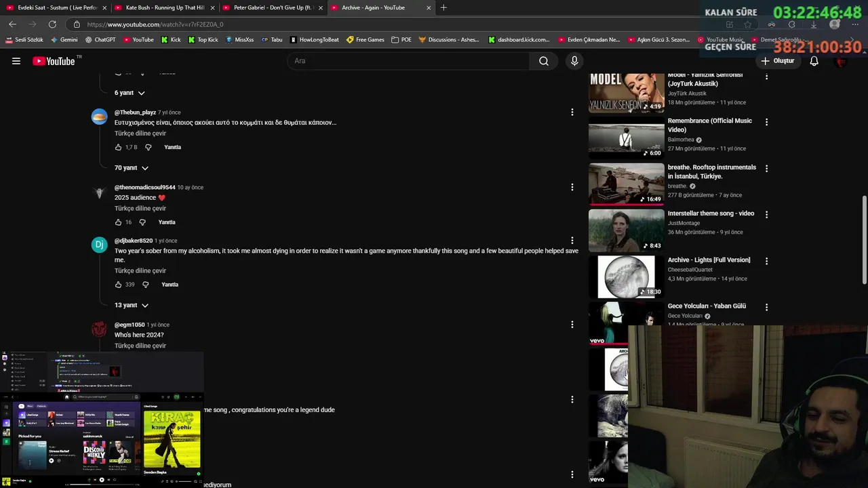Open Kick bookmark
The image size is (868, 488).
pos(171,39)
